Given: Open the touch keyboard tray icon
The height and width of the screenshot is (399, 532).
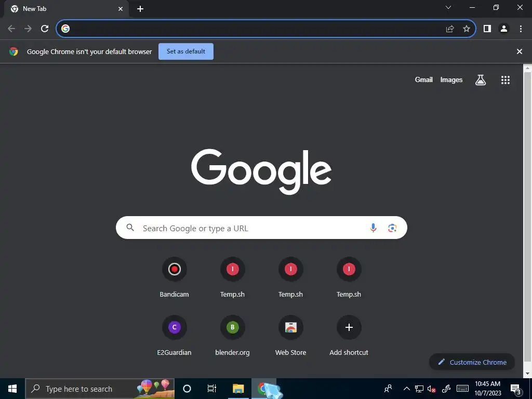Looking at the screenshot, I should click(462, 389).
